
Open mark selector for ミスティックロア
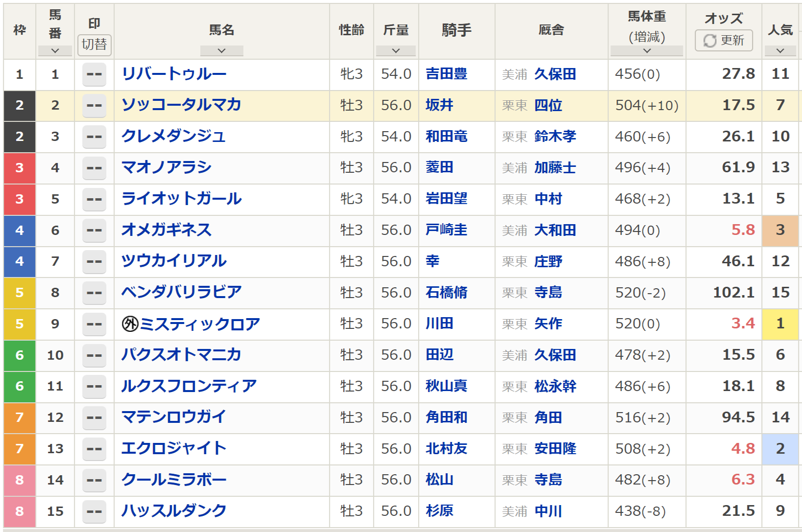(x=94, y=324)
